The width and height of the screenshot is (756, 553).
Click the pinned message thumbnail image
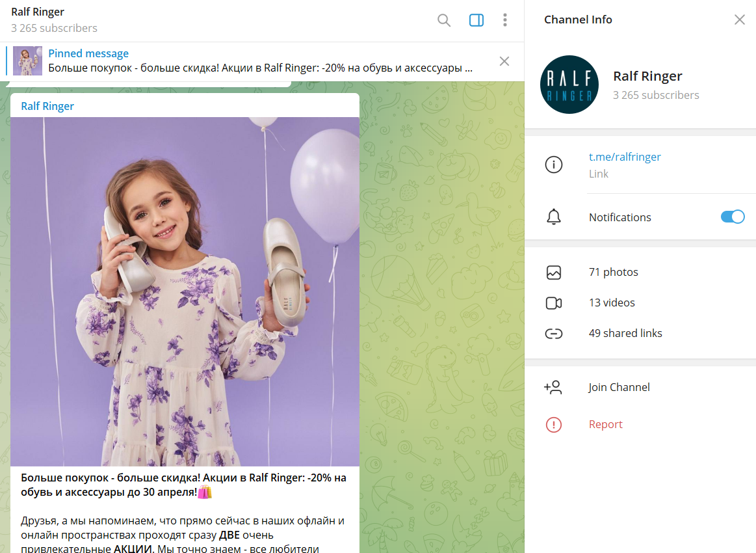[x=27, y=61]
